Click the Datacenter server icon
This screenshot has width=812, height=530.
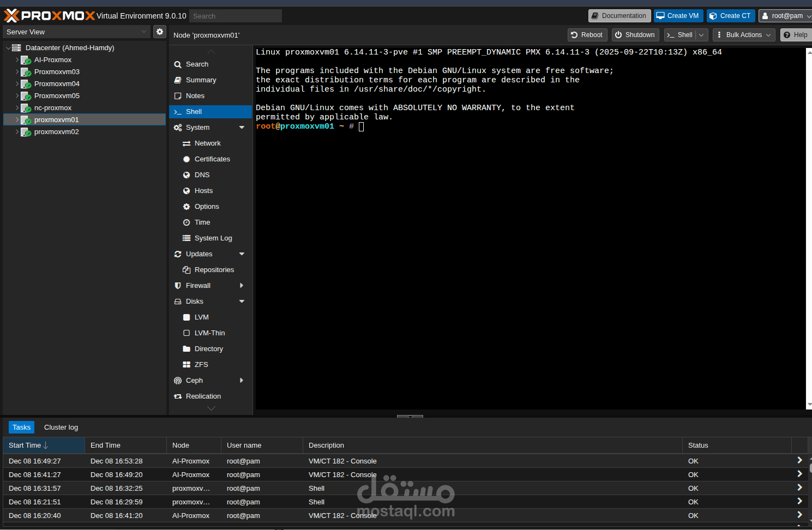tap(17, 48)
